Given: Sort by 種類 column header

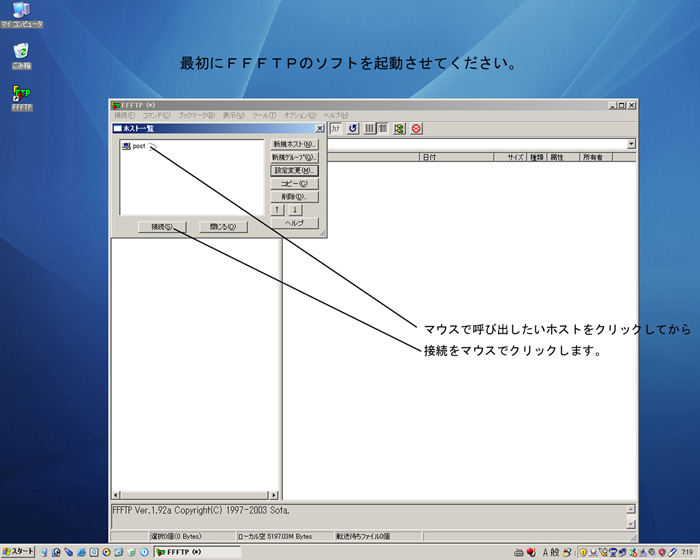Looking at the screenshot, I should tap(537, 157).
